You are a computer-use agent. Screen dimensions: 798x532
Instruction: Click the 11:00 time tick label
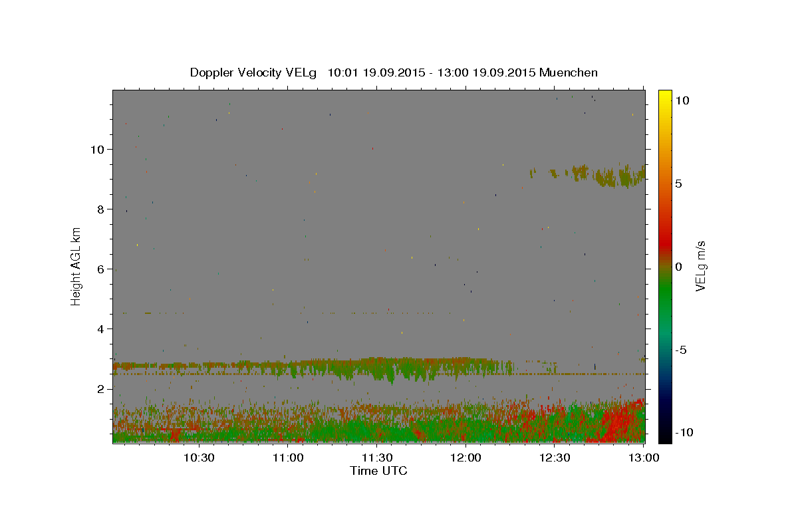coord(287,458)
